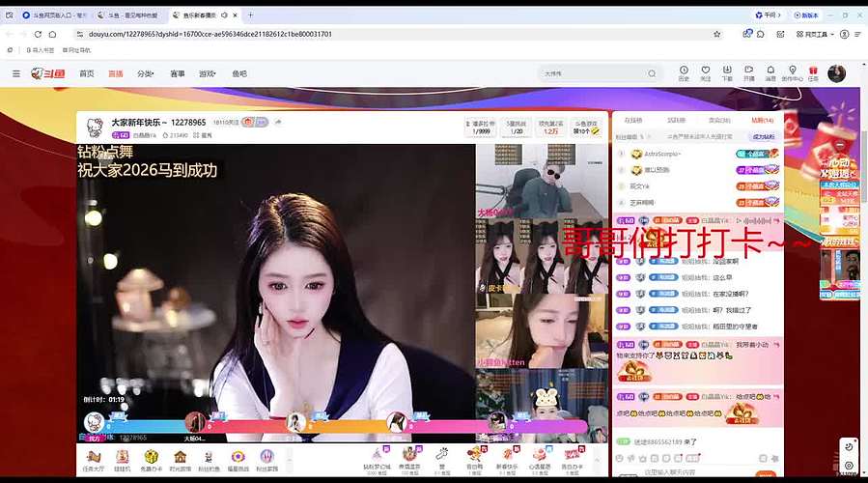Viewport: 868px width, 483px height.
Task: Click the Douyu site logo
Action: click(48, 73)
